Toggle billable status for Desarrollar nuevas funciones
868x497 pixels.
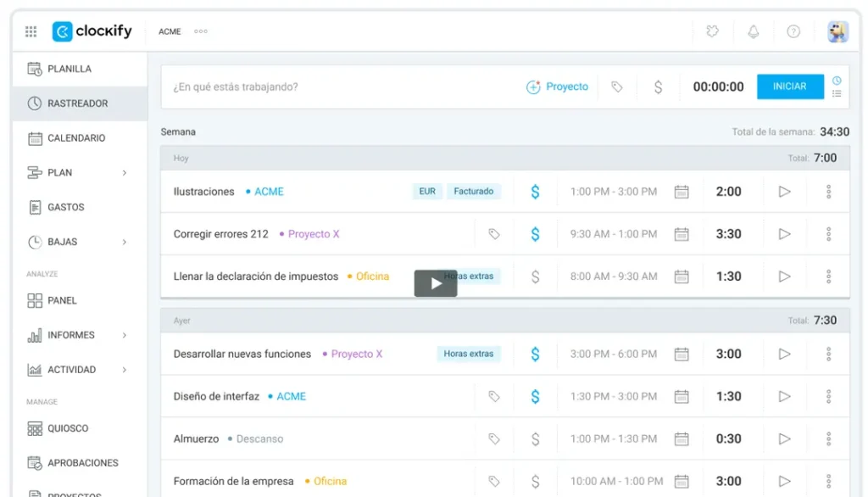(535, 354)
